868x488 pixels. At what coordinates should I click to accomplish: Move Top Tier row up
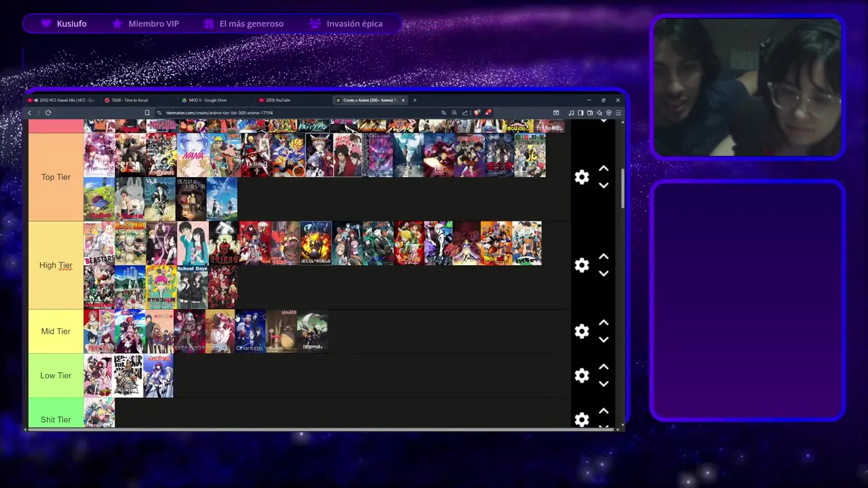pos(604,169)
